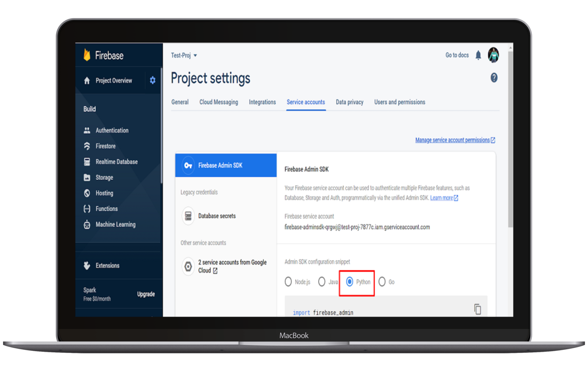Image resolution: width=588 pixels, height=368 pixels.
Task: Click the Extensions icon in sidebar
Action: (87, 265)
